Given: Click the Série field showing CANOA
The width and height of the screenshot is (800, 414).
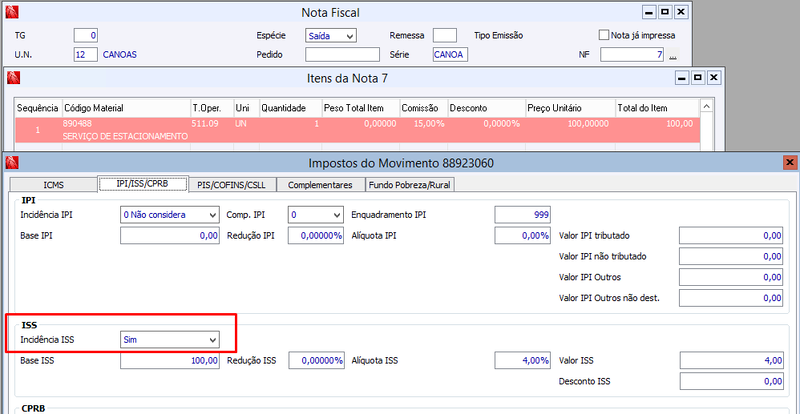Looking at the screenshot, I should [450, 54].
